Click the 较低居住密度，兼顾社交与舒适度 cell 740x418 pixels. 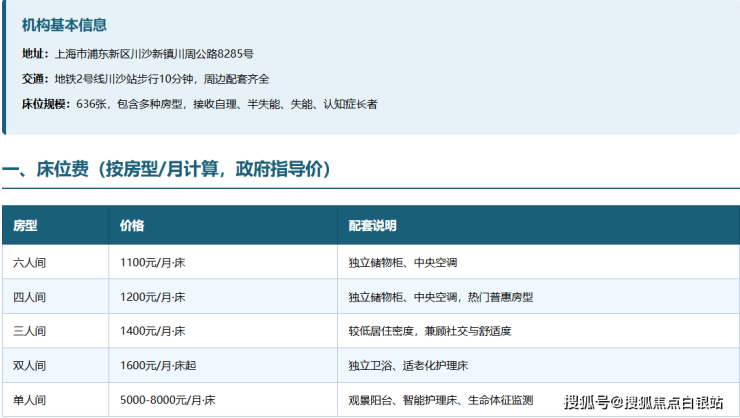coord(538,331)
